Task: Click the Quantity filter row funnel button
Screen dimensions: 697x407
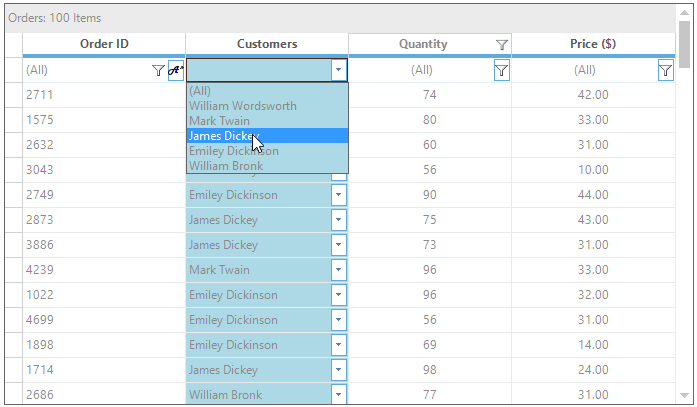Action: click(x=502, y=70)
